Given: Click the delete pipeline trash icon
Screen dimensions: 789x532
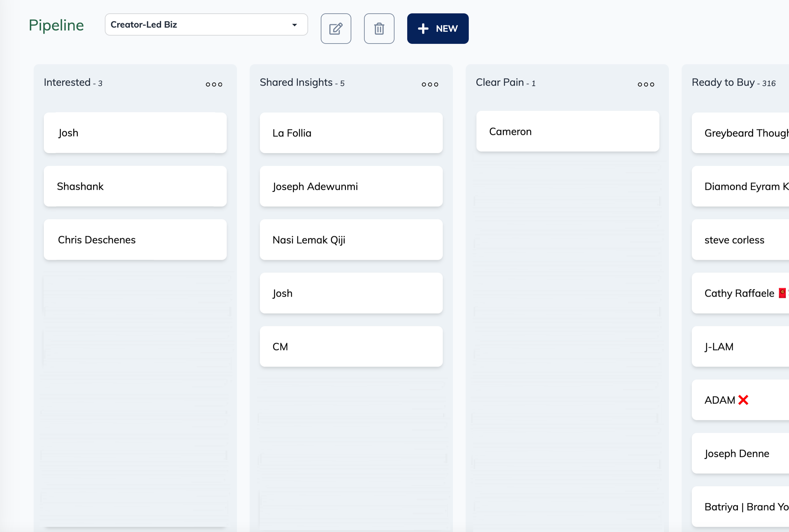Looking at the screenshot, I should [x=379, y=28].
